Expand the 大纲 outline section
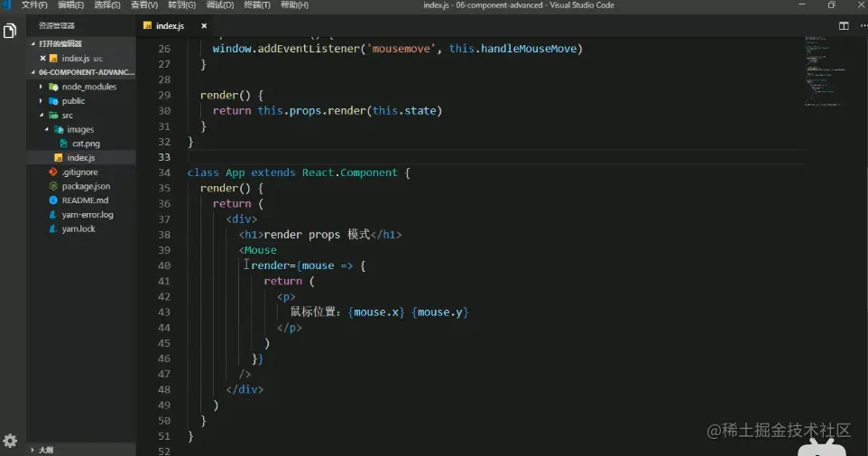This screenshot has height=456, width=868. [32, 450]
